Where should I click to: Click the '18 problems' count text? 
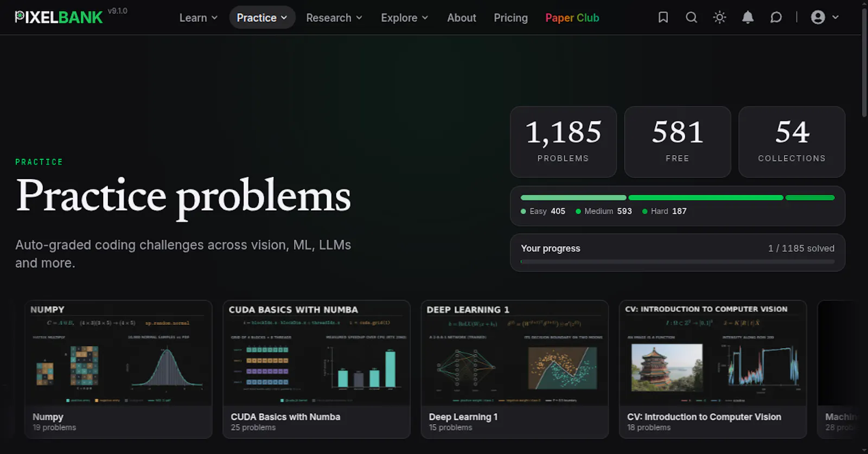tap(649, 427)
